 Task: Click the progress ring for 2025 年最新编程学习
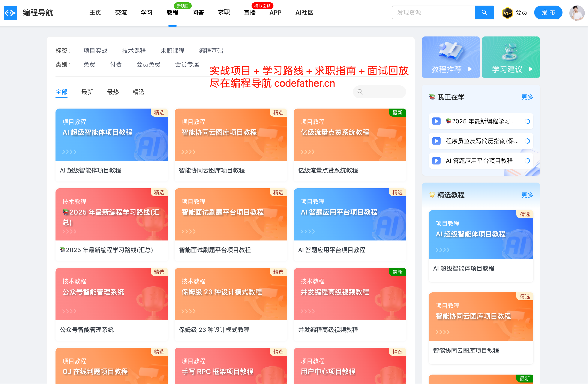tap(527, 121)
